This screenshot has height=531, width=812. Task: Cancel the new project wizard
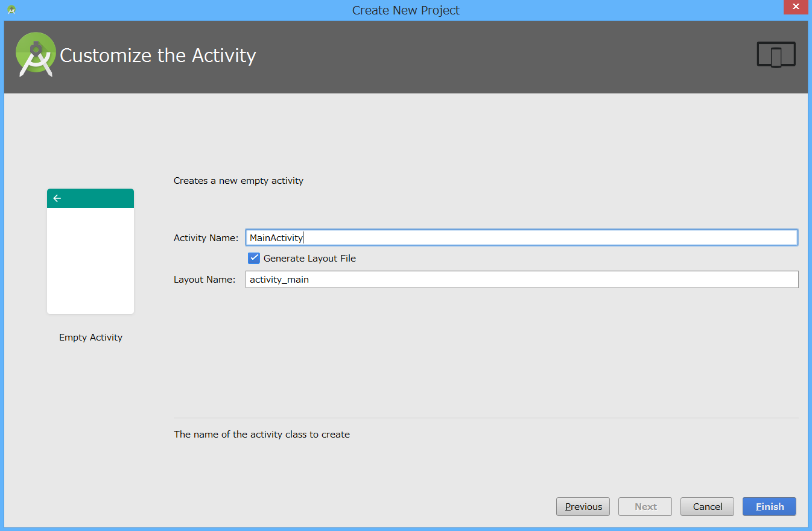click(x=707, y=507)
